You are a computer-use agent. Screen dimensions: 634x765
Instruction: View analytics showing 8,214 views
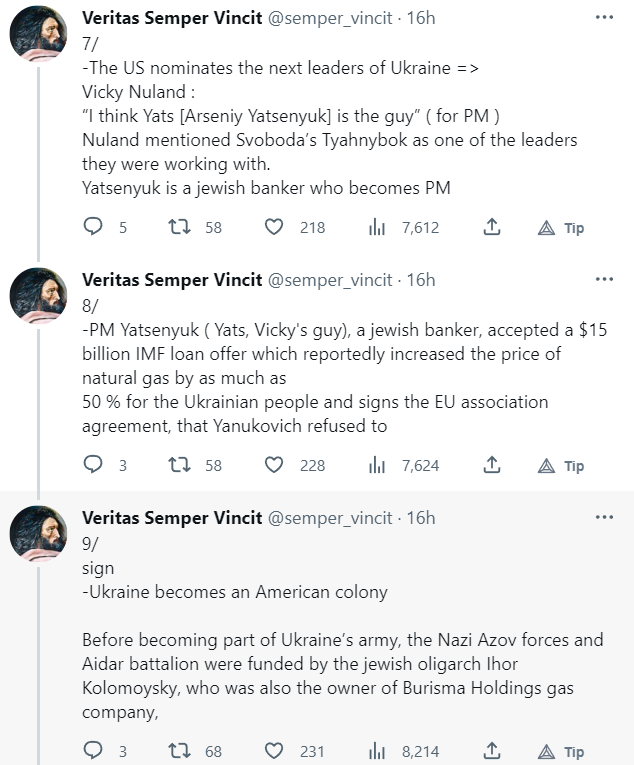[x=377, y=751]
